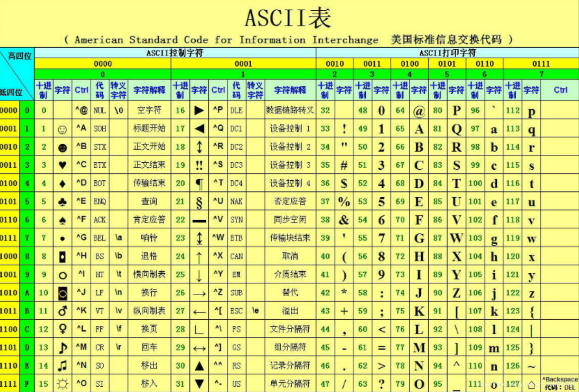
Task: Select the 'DLE' code cell
Action: pyautogui.click(x=236, y=111)
